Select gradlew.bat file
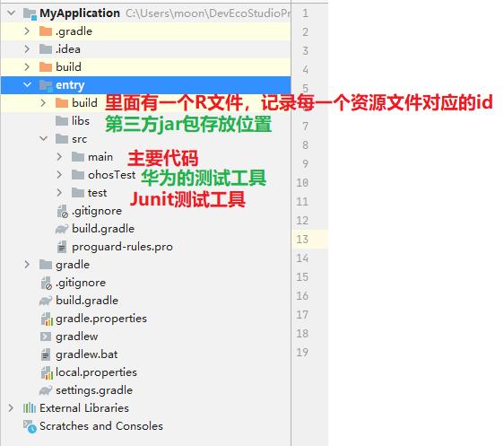504x446 pixels. [145, 354]
